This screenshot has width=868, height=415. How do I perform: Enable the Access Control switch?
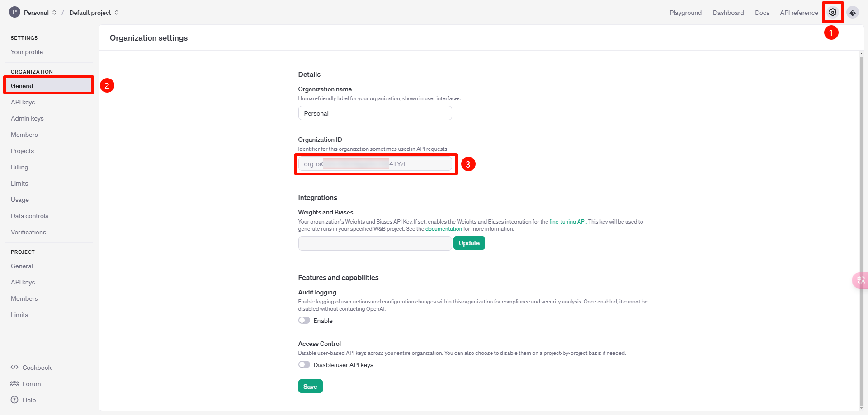click(304, 364)
